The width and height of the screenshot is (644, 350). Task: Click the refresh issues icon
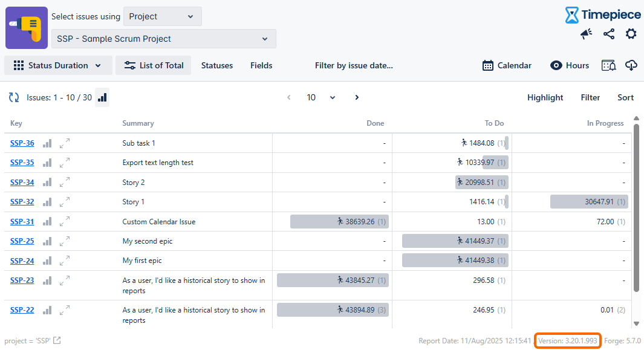point(14,97)
